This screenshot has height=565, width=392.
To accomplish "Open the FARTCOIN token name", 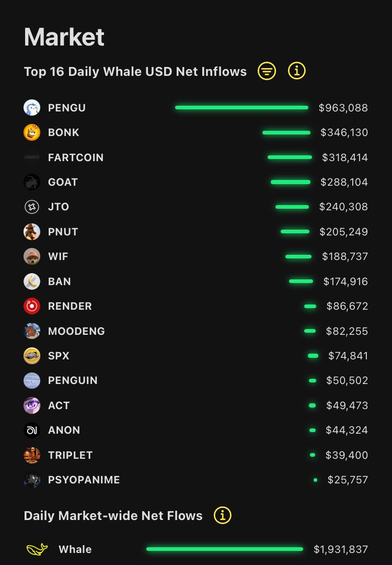I will pos(76,157).
